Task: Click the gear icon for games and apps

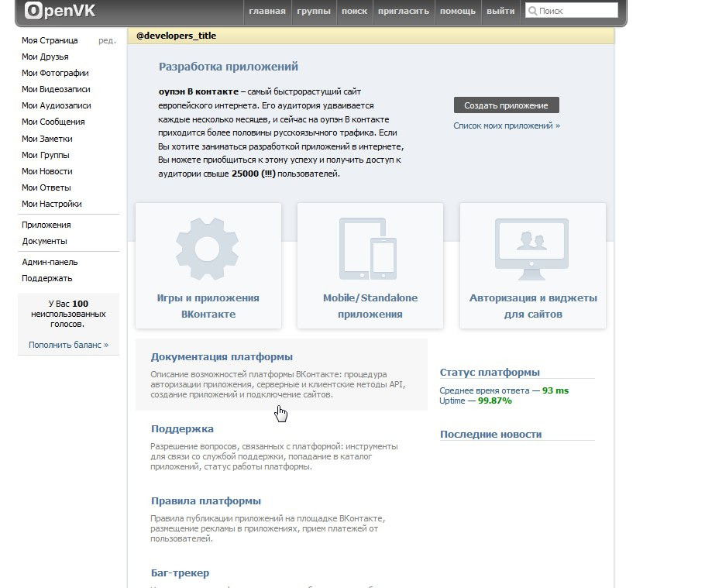Action: [x=208, y=249]
